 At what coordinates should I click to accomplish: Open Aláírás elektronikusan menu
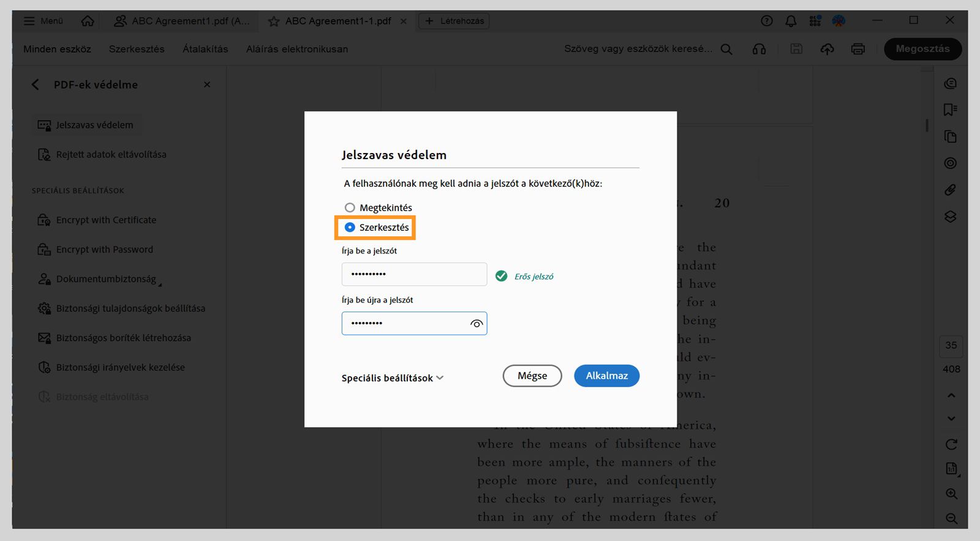point(297,49)
